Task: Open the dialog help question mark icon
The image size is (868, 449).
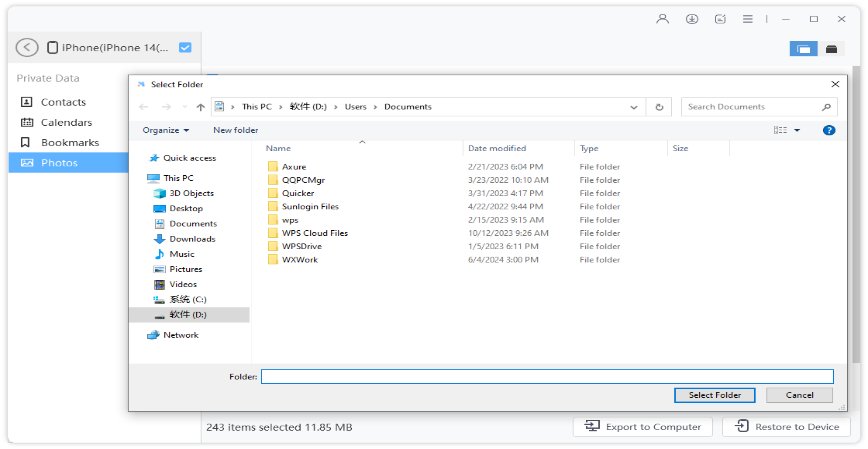Action: coord(828,130)
